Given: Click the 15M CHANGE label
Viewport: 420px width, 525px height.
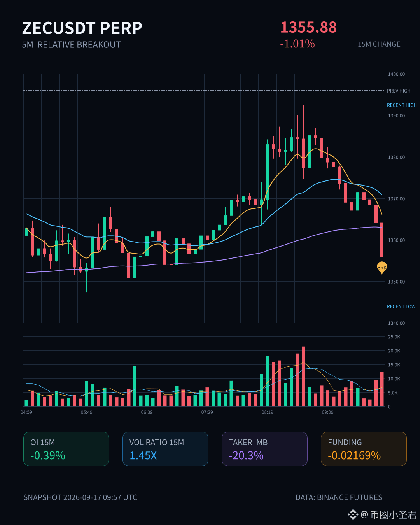Looking at the screenshot, I should point(379,44).
